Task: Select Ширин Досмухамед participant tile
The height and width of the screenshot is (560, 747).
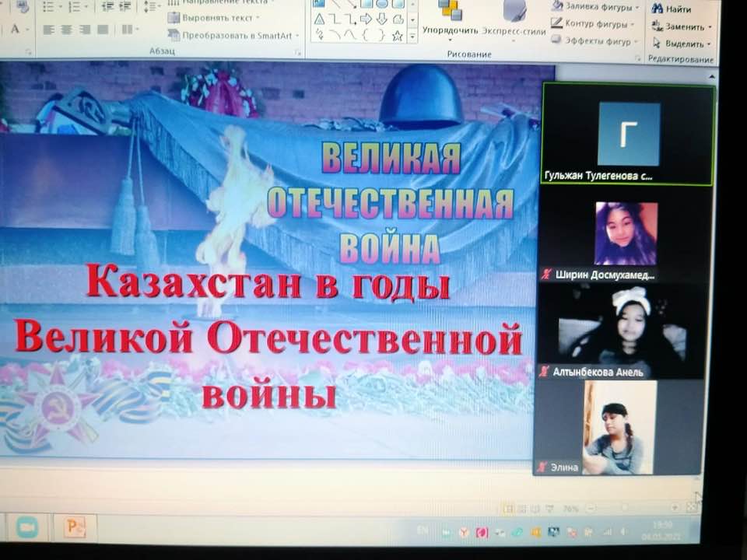Action: click(625, 235)
